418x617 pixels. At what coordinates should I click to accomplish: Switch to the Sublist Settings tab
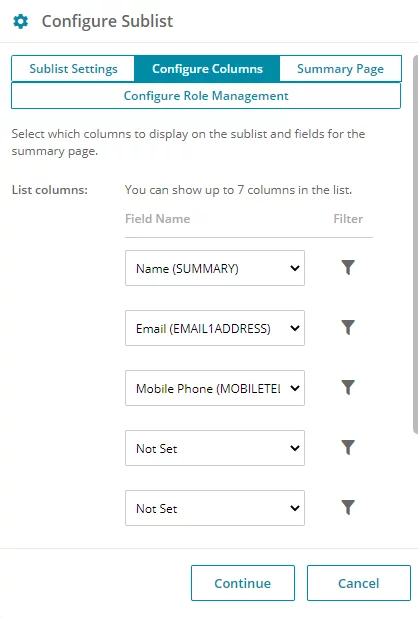[x=73, y=69]
